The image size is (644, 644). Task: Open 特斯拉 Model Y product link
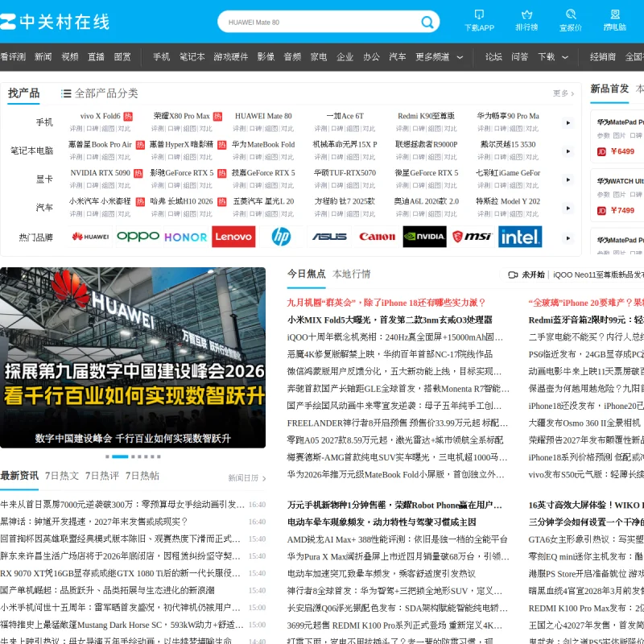click(508, 201)
